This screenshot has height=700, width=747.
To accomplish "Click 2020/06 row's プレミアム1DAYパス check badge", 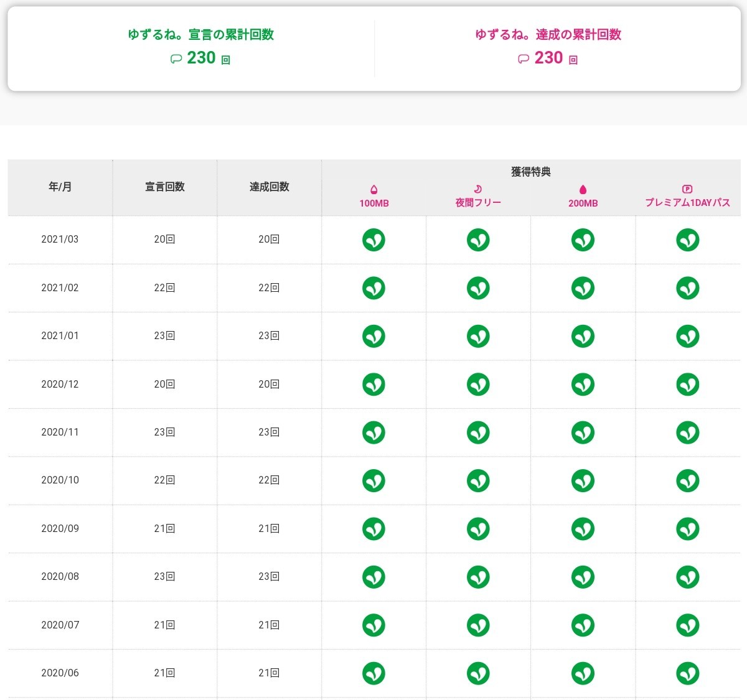I will (x=687, y=673).
